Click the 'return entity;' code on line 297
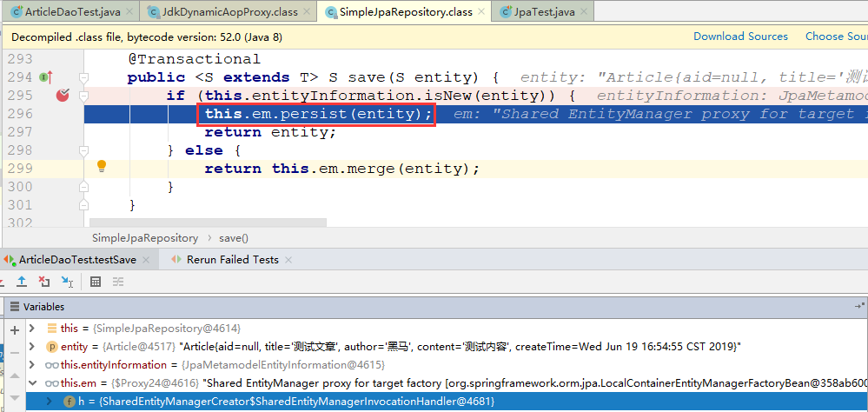Image resolution: width=868 pixels, height=412 pixels. 270,132
